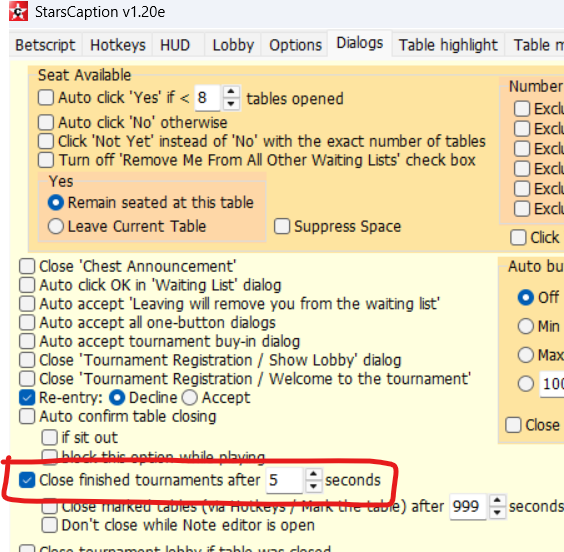Check the Close checkbox in Auto buy-in panel
564x552 pixels.
click(x=513, y=425)
